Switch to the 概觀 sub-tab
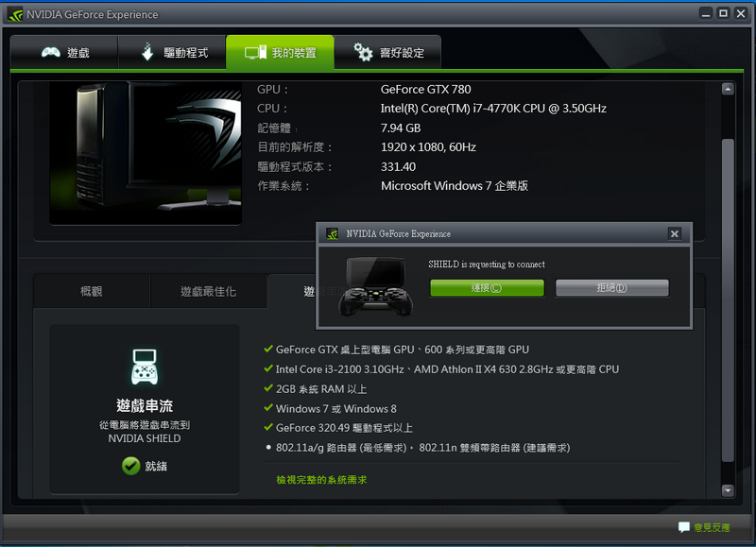Viewport: 756px width, 547px height. tap(92, 292)
